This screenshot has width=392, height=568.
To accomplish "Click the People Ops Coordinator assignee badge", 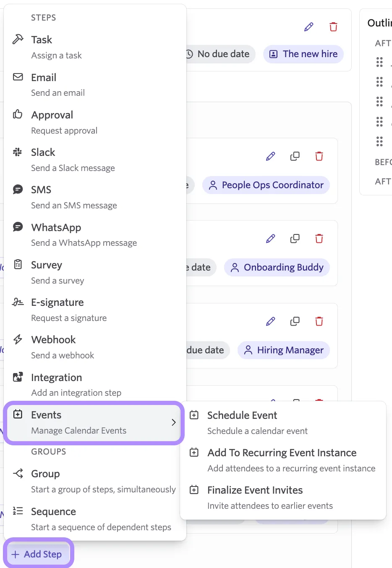I will (x=266, y=185).
